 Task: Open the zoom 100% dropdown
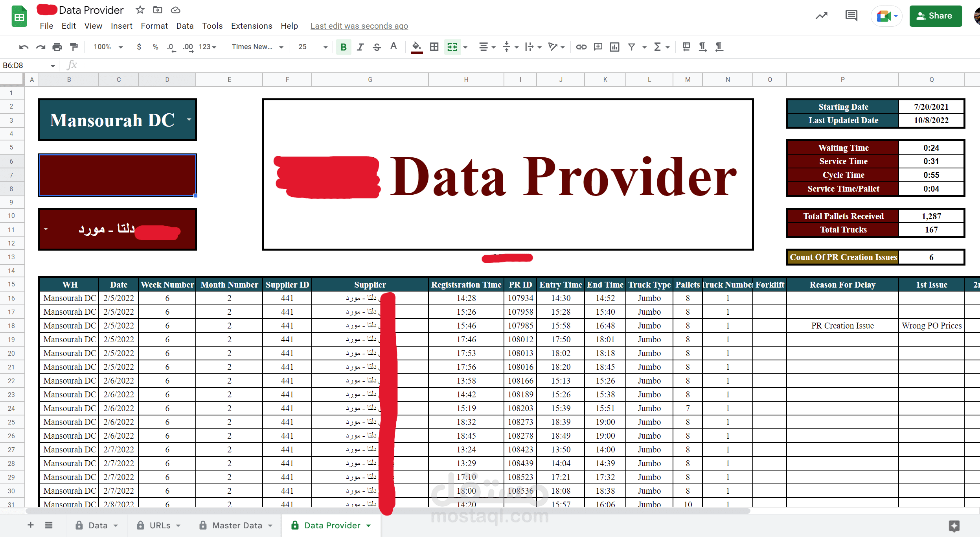tap(108, 47)
